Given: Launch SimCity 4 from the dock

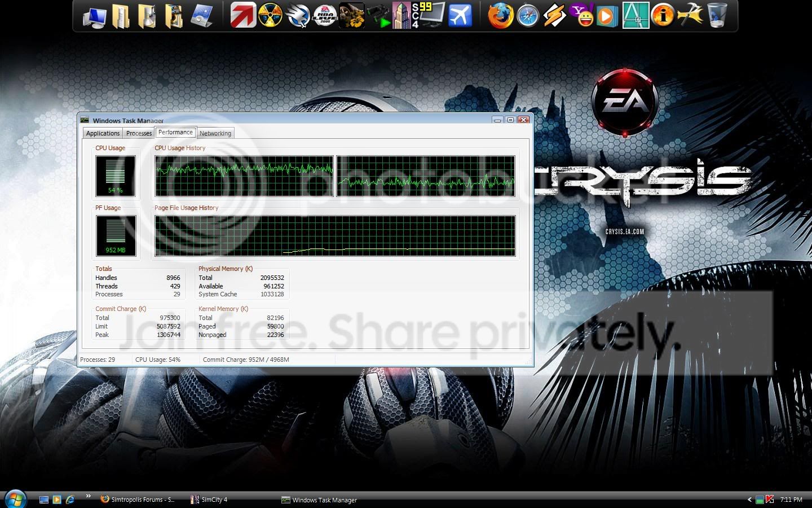Looking at the screenshot, I should pyautogui.click(x=405, y=15).
